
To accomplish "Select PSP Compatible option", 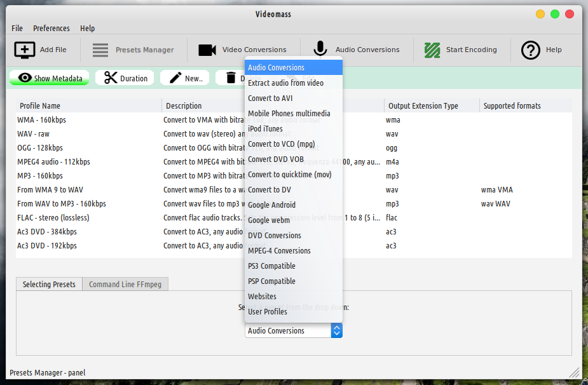I will (x=294, y=281).
